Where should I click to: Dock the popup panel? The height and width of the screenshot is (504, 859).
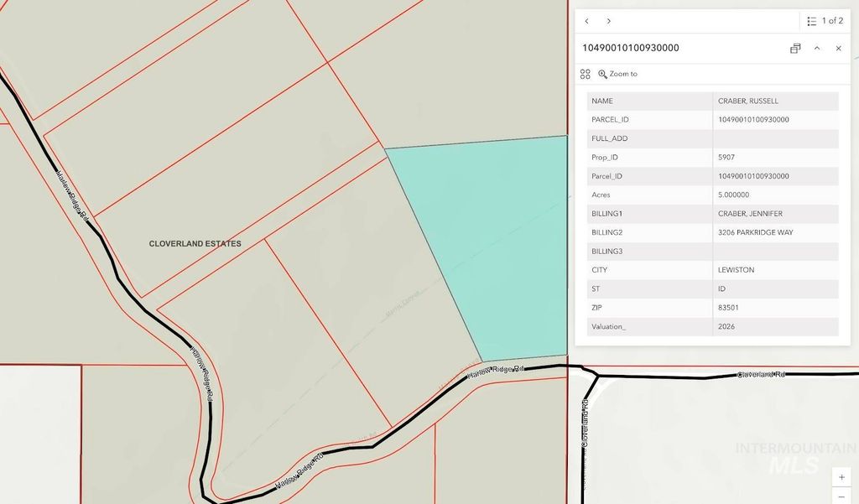(795, 48)
